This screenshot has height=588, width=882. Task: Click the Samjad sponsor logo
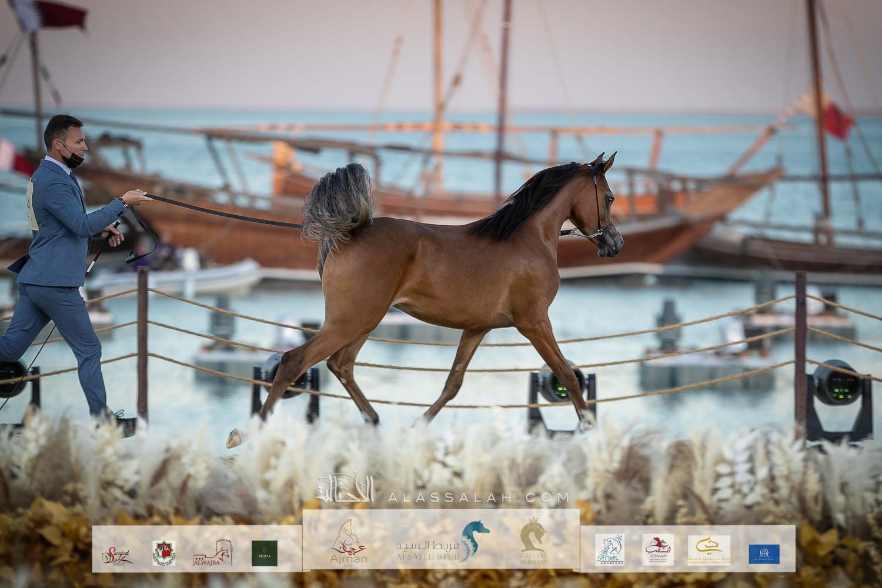tap(115, 553)
